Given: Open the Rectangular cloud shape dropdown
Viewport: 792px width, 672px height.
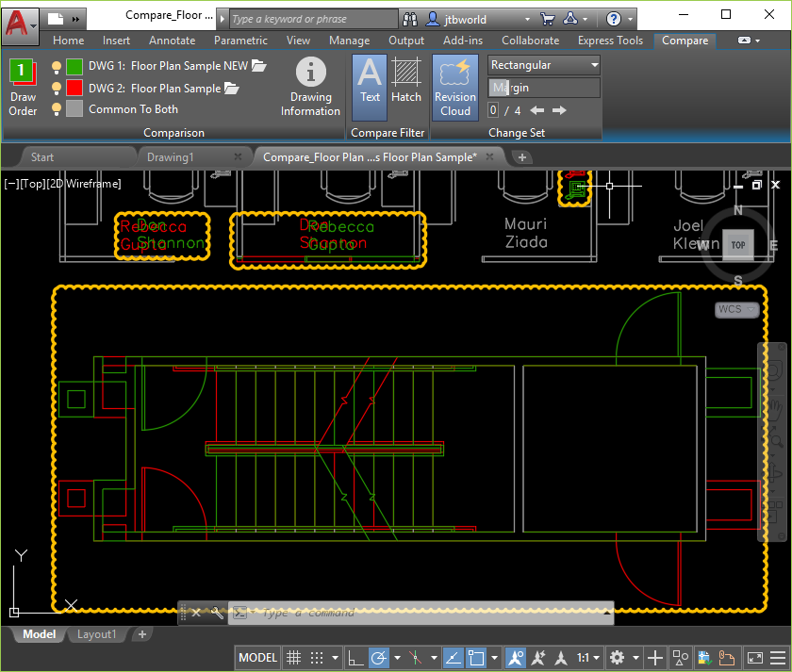Looking at the screenshot, I should click(544, 65).
